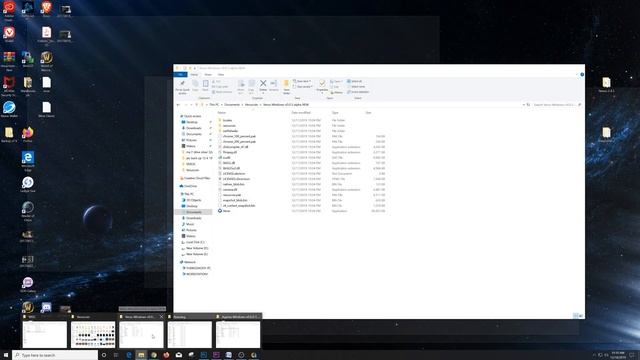Click the Explorer search box

[556, 105]
